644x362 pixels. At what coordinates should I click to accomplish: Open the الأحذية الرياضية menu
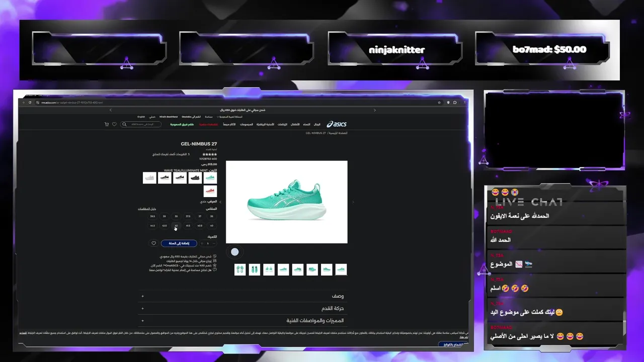coord(266,124)
